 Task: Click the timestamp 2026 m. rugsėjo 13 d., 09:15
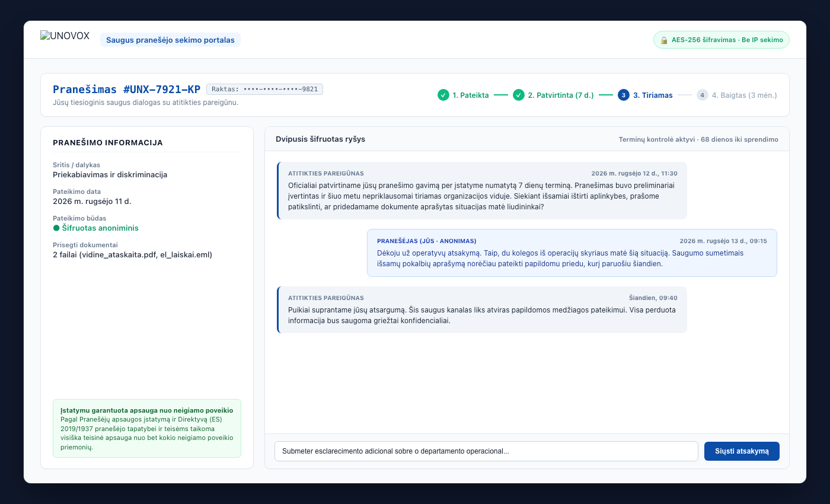[723, 241]
